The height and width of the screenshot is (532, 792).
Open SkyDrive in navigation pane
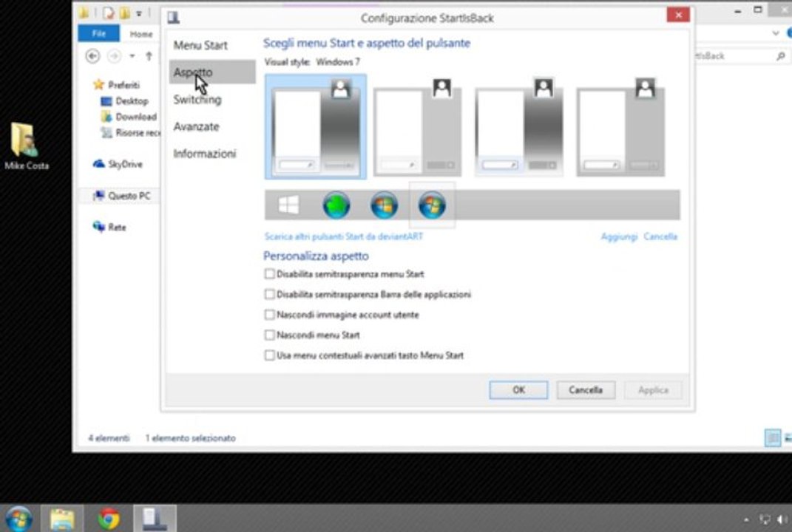[x=125, y=164]
